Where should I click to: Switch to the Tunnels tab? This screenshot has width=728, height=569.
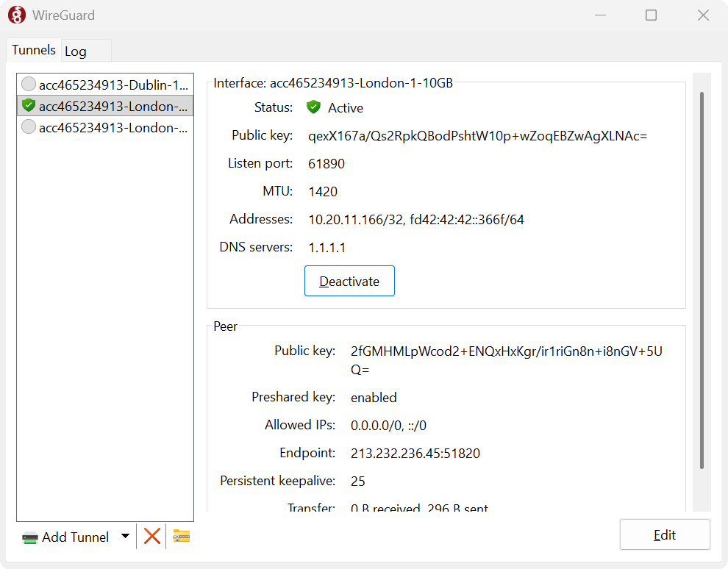click(33, 50)
